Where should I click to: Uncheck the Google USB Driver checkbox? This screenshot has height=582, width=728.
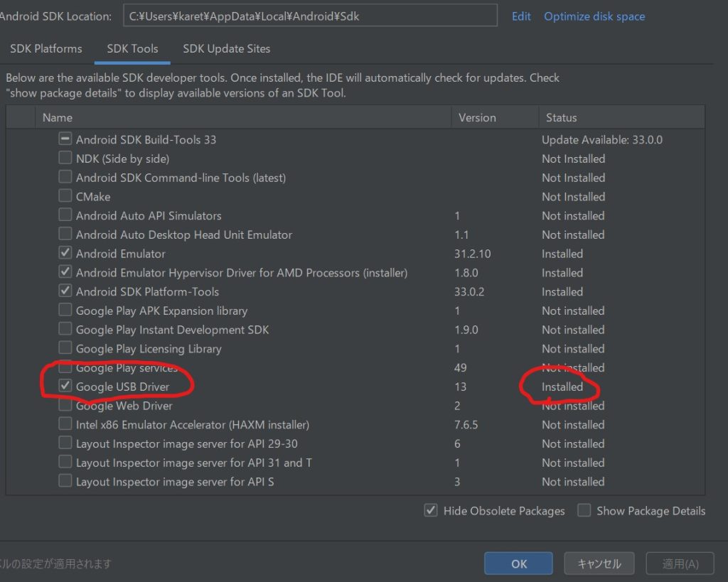(x=65, y=386)
